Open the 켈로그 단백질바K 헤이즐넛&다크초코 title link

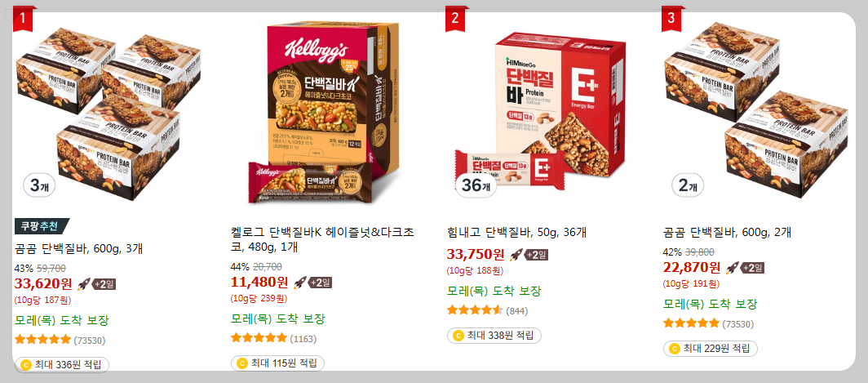click(323, 239)
